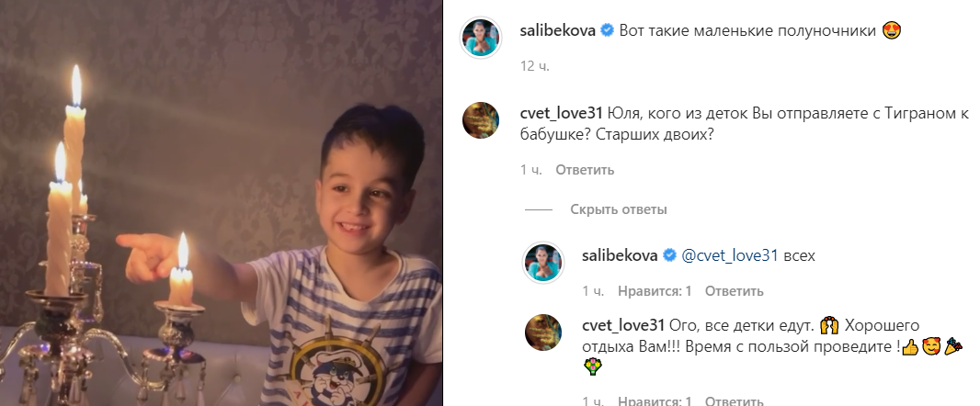Reply to cvet_love31's question about the kids
This screenshot has height=406, width=980.
pyautogui.click(x=585, y=170)
